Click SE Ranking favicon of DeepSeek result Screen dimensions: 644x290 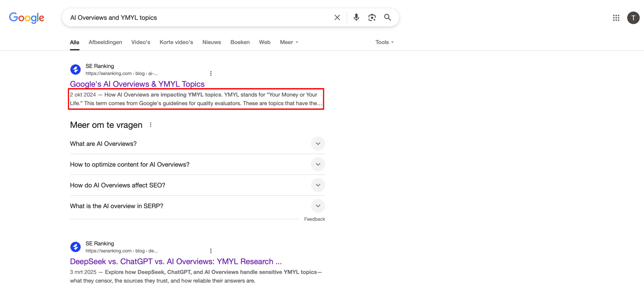[x=75, y=247]
